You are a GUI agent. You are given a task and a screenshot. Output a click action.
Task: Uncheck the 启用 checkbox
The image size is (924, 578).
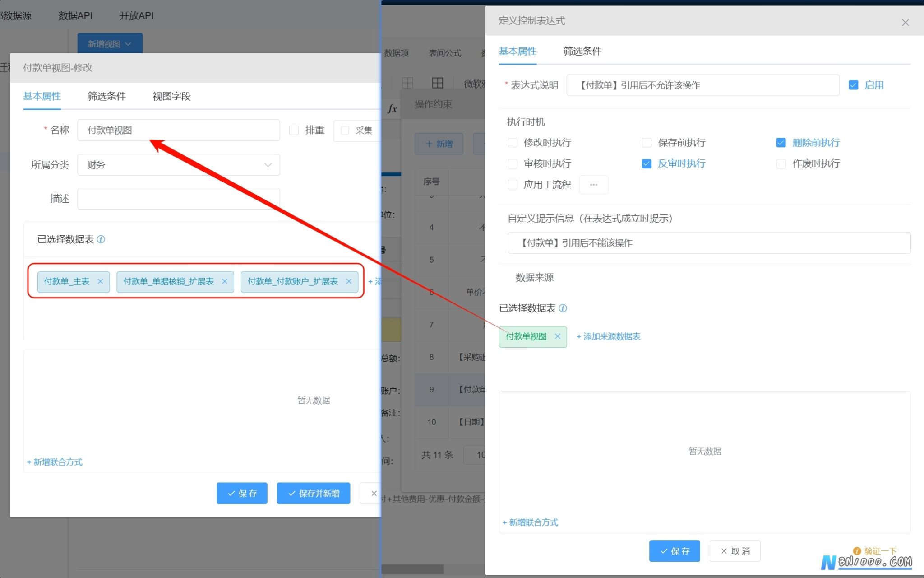point(853,85)
